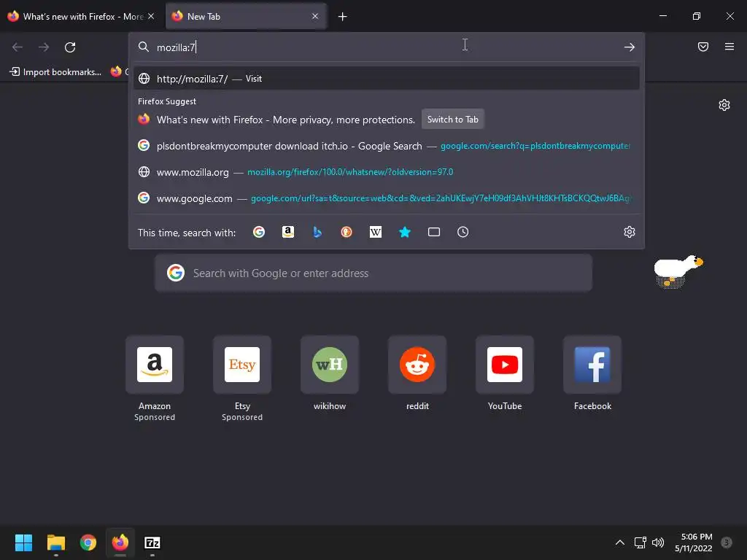Close the New Tab tab
The width and height of the screenshot is (747, 560).
(x=315, y=16)
